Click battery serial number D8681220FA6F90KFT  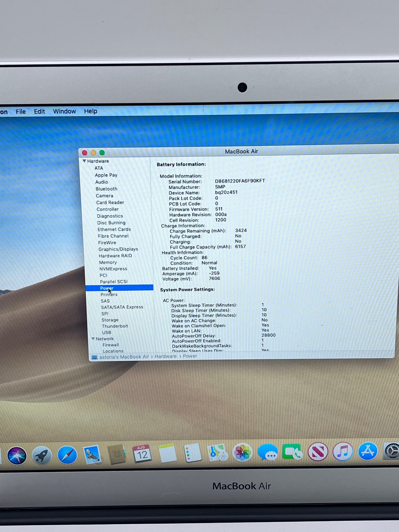[240, 181]
